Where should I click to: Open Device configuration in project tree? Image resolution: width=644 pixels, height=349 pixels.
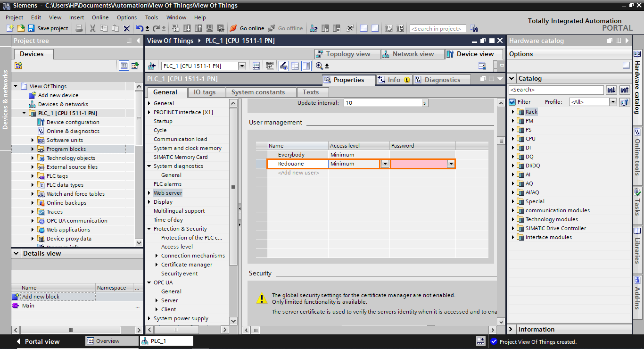(x=73, y=122)
